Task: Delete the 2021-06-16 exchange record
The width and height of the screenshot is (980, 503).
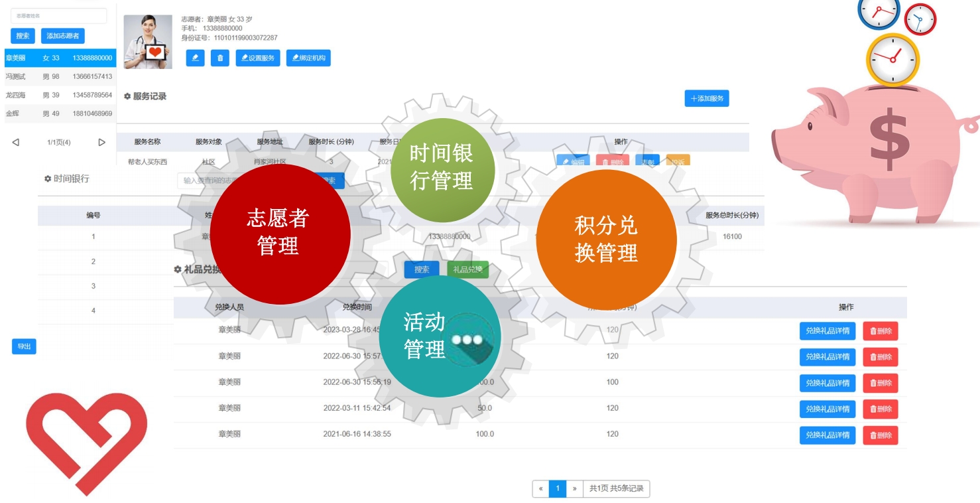Action: (x=881, y=435)
